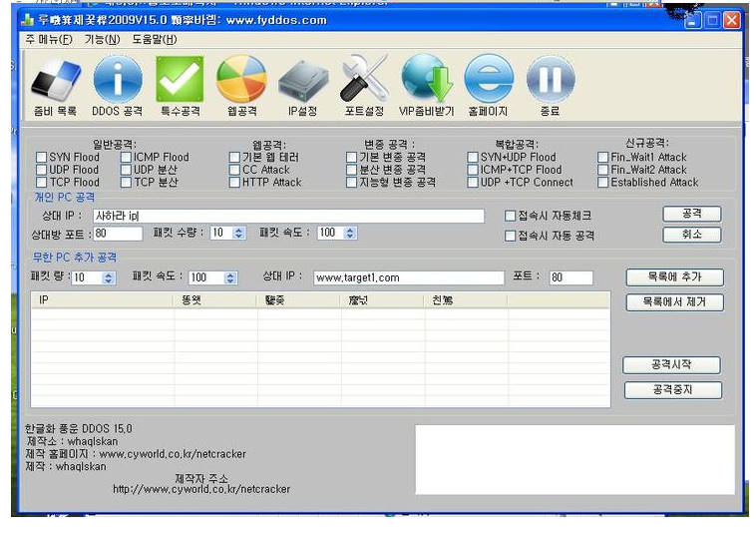Click the application icon in title bar
Image resolution: width=756 pixels, height=534 pixels.
[x=28, y=20]
